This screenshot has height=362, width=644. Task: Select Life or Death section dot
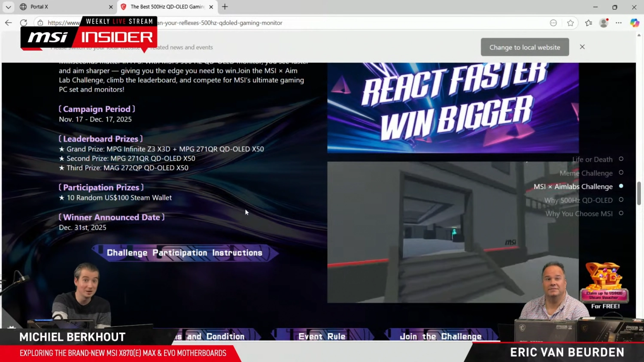click(621, 159)
